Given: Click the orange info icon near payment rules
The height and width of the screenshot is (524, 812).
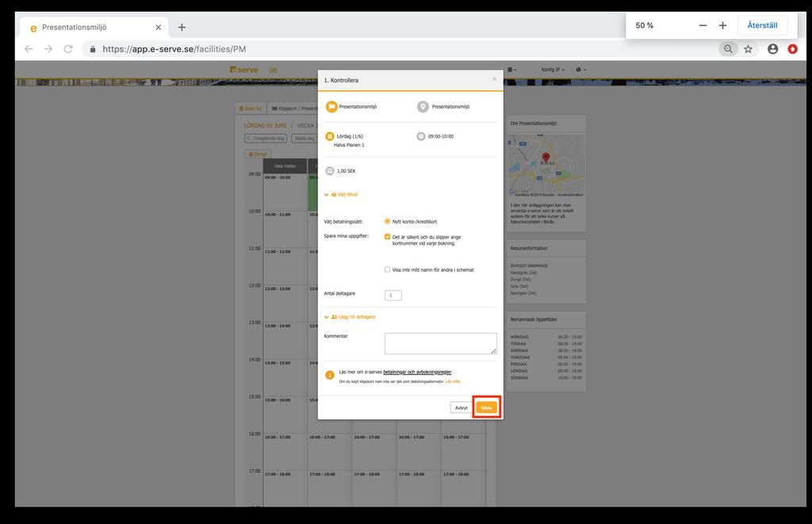Looking at the screenshot, I should tap(330, 375).
